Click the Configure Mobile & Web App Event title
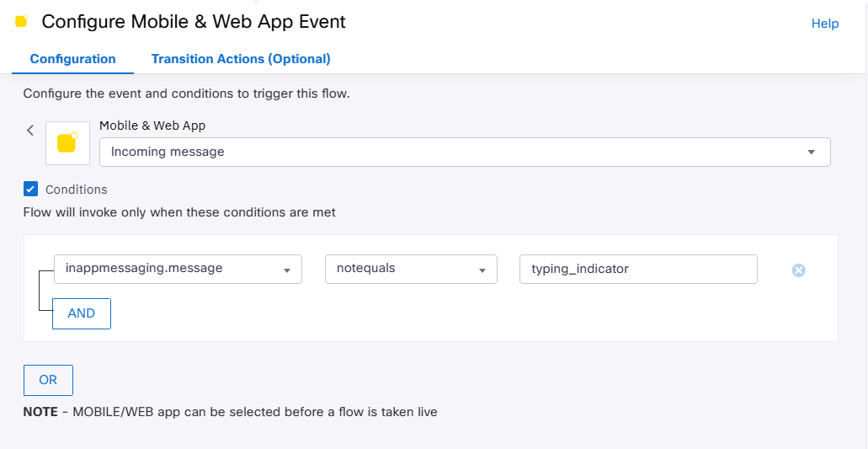Screen dimensions: 868x449 pos(194,22)
